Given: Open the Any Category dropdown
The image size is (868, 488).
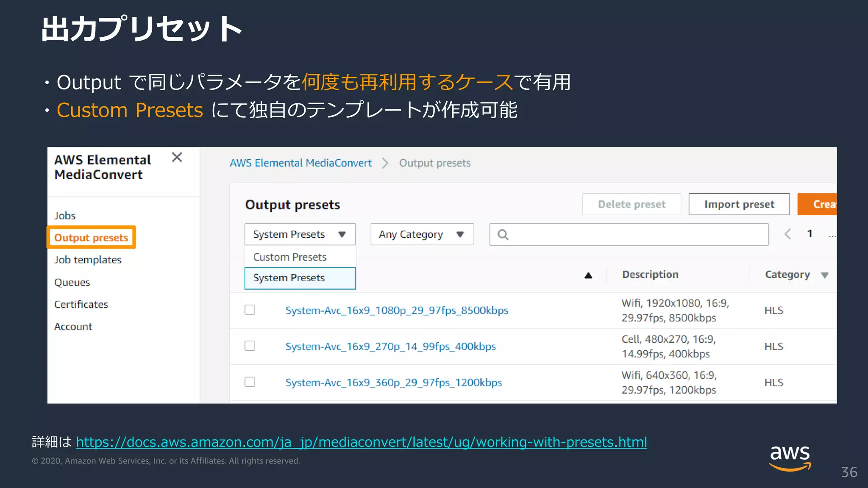Looking at the screenshot, I should pyautogui.click(x=422, y=234).
